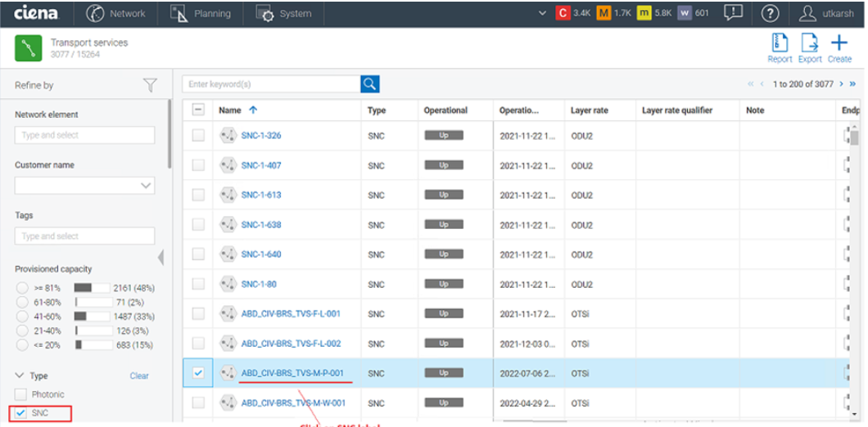This screenshot has width=868, height=427.
Task: Sort by the Note column header
Action: point(755,110)
